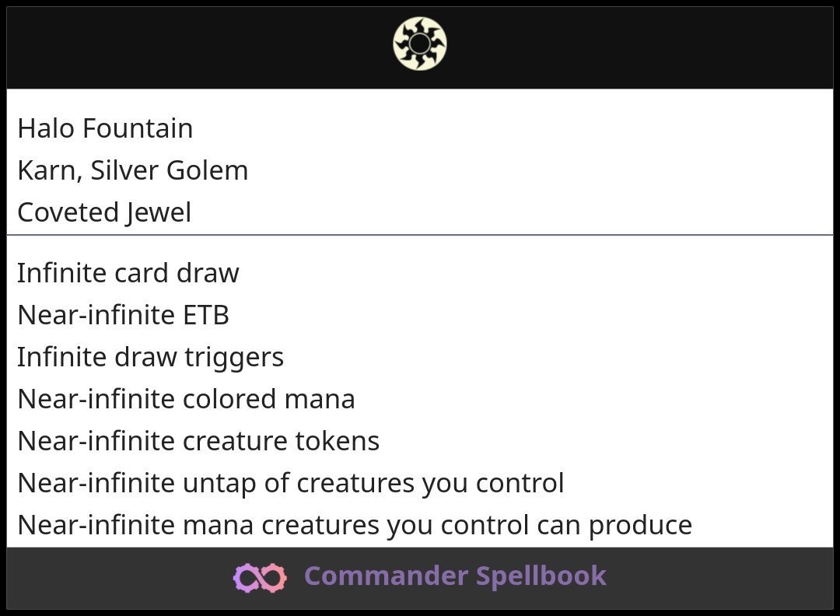
Task: Click the Infinite draw triggers line
Action: click(x=150, y=357)
